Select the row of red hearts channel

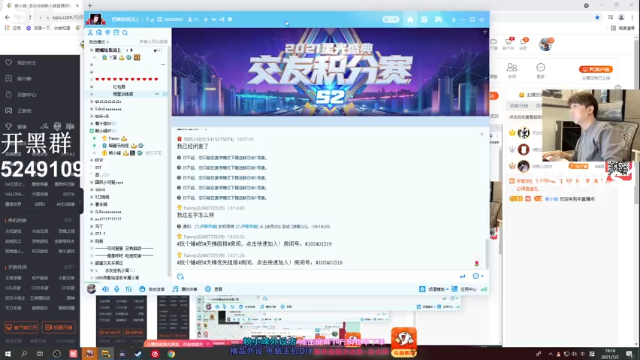[127, 79]
